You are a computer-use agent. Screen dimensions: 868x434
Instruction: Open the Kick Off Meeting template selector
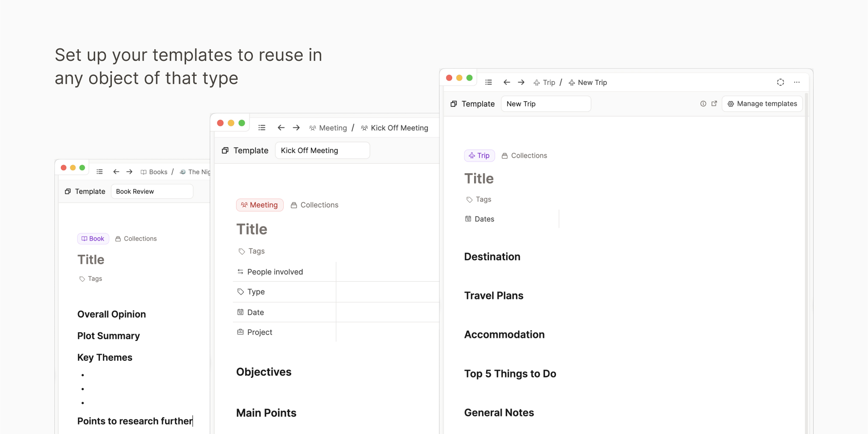322,151
